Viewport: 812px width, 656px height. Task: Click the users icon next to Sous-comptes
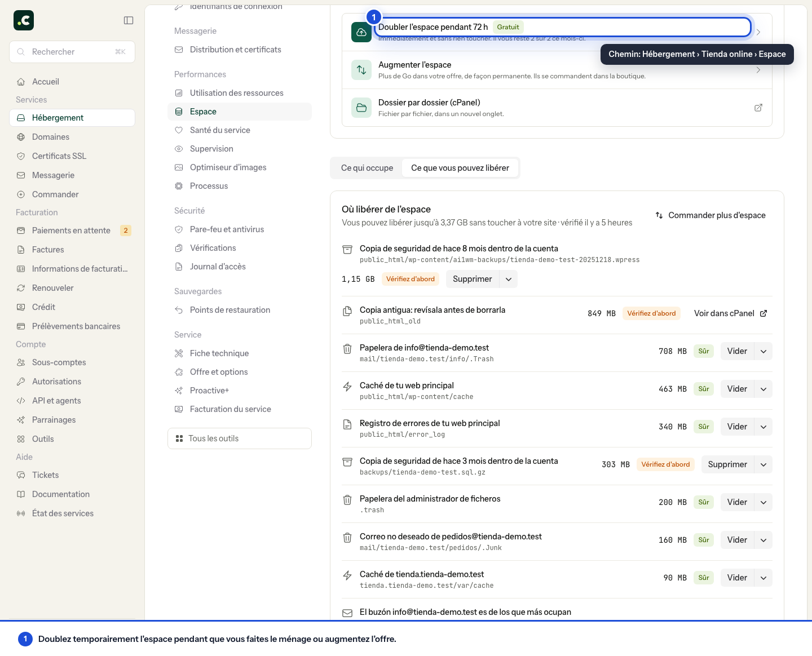pos(21,362)
